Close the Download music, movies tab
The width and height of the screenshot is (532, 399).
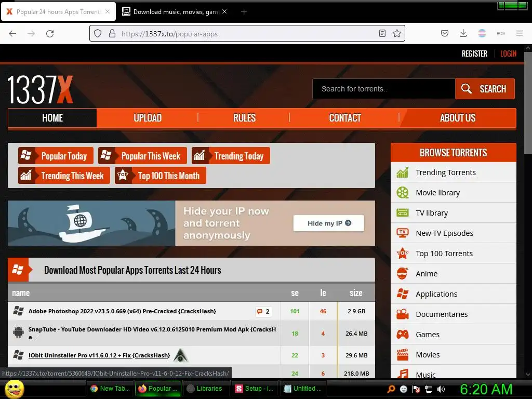(x=224, y=11)
